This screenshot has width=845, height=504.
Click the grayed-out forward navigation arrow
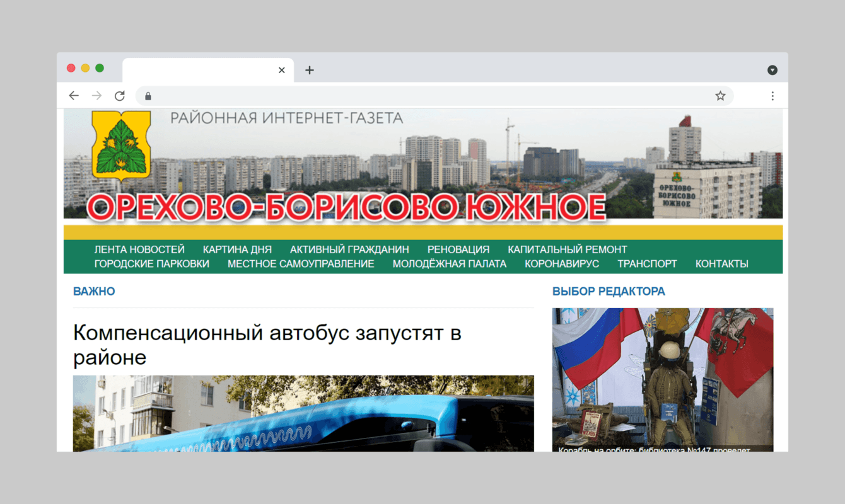tap(96, 95)
